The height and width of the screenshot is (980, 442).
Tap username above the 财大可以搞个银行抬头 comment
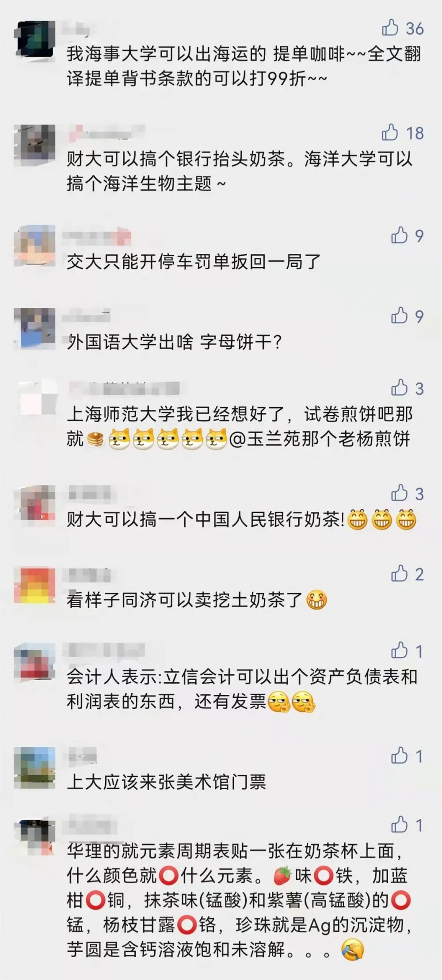click(106, 133)
